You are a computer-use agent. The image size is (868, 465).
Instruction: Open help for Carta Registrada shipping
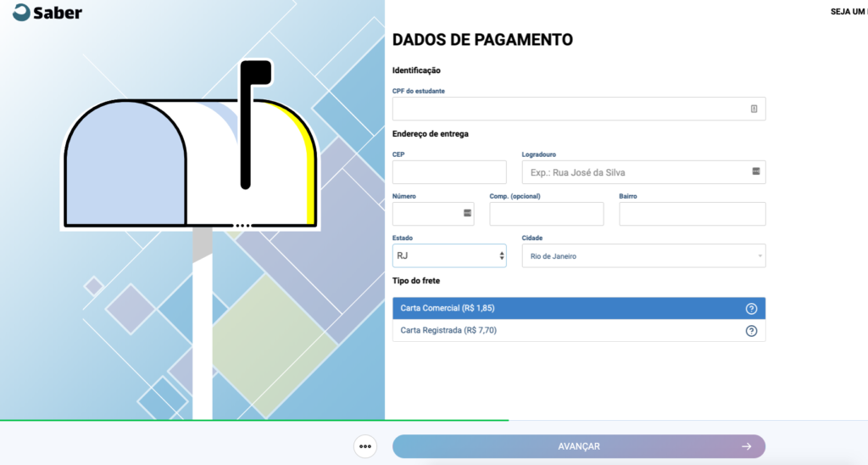tap(751, 331)
